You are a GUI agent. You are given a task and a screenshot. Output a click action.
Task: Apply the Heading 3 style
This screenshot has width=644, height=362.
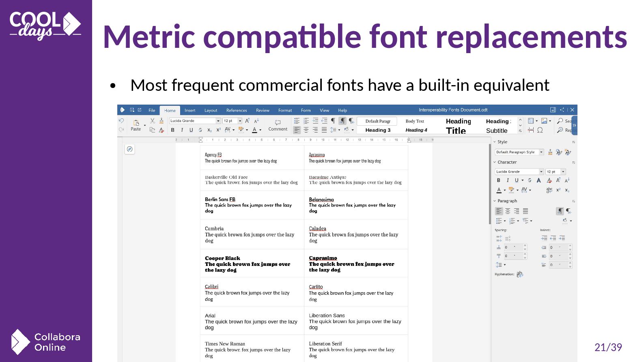pos(378,130)
